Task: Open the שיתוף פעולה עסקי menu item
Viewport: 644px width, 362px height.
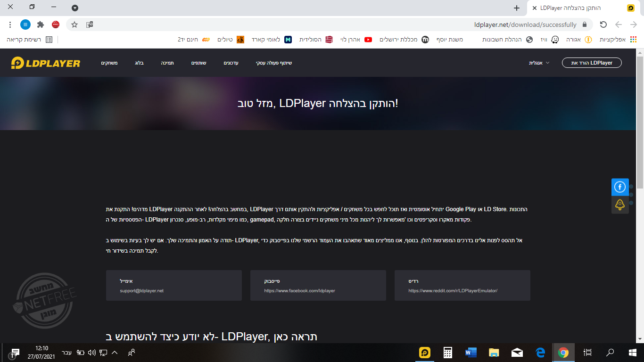Action: tap(274, 63)
